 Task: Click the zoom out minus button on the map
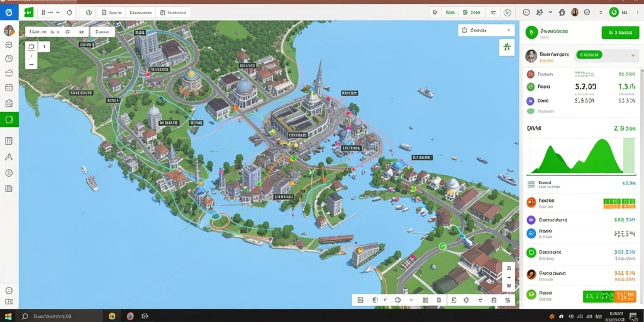click(x=31, y=64)
